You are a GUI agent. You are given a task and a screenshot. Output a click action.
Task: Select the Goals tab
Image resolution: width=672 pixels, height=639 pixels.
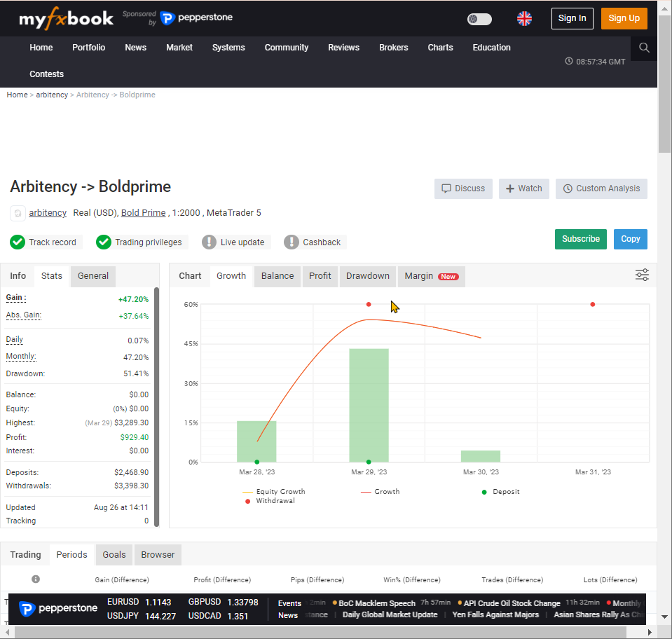(x=114, y=555)
